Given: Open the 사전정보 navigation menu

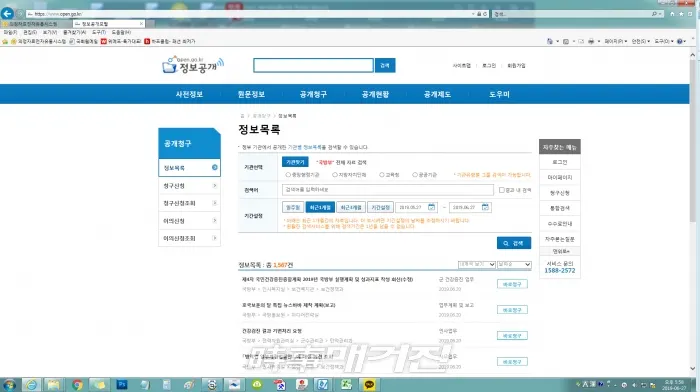Looking at the screenshot, I should [189, 94].
